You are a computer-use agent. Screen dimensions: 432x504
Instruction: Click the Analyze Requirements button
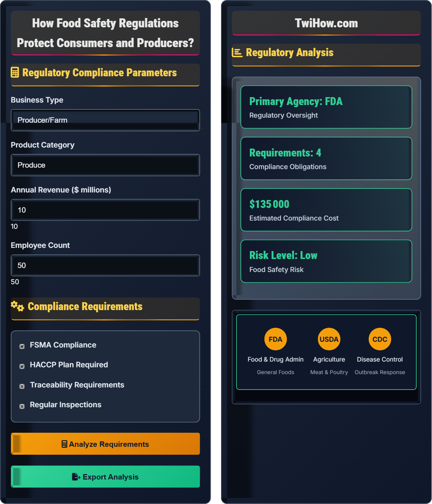[x=105, y=444]
